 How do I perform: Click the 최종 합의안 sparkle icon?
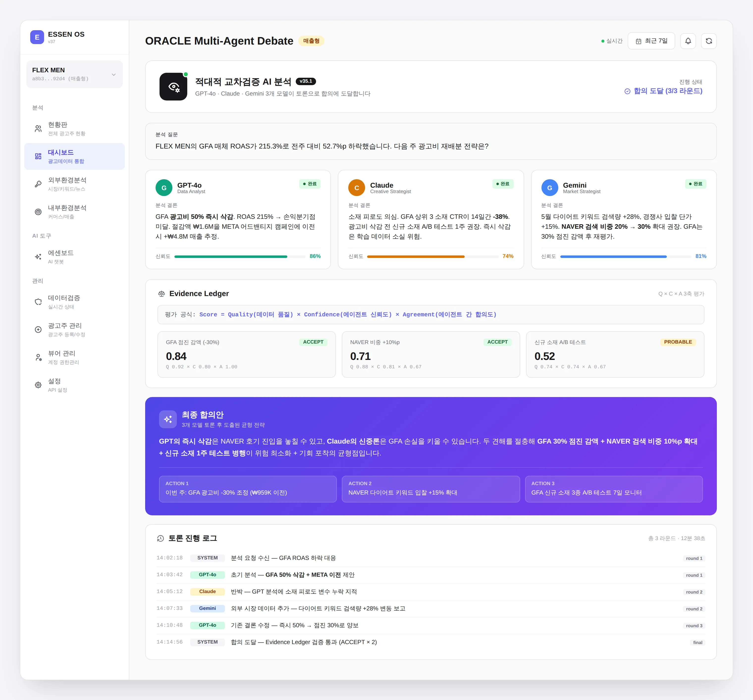pos(168,419)
